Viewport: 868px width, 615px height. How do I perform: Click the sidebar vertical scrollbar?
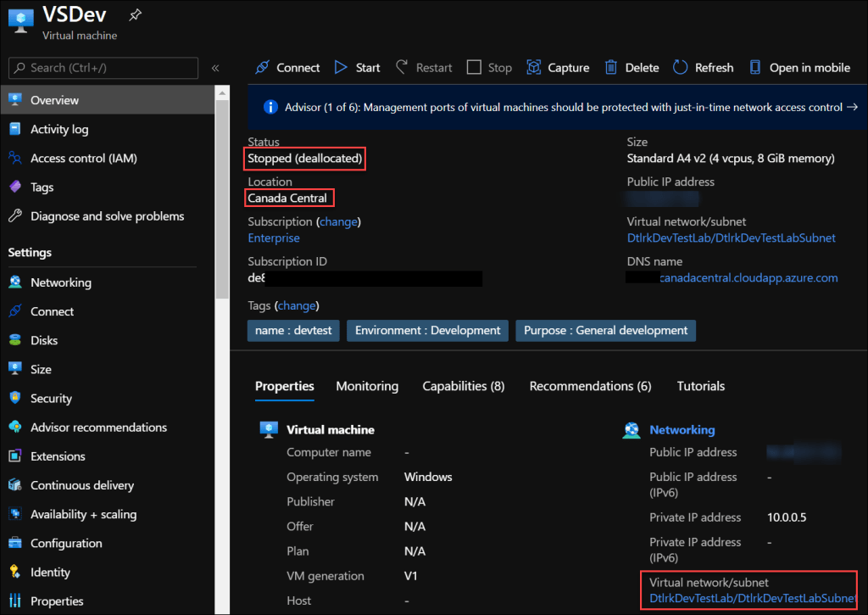click(222, 195)
